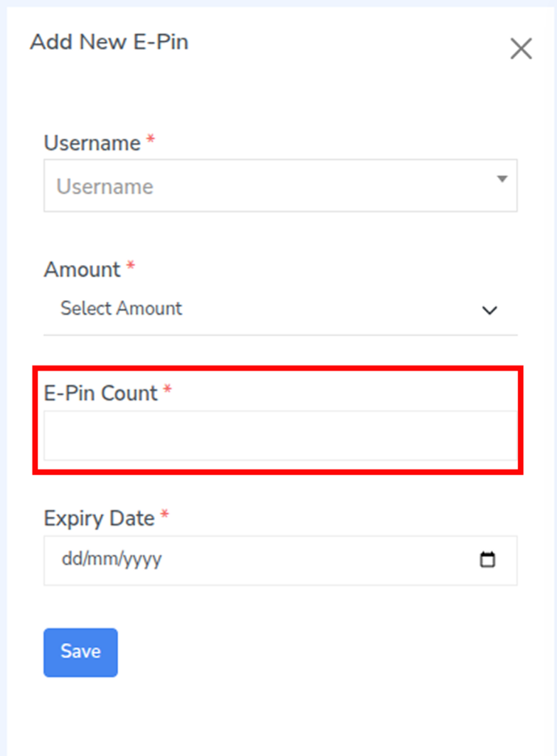
Task: Click the red asterisk beside Username
Action: [x=151, y=140]
